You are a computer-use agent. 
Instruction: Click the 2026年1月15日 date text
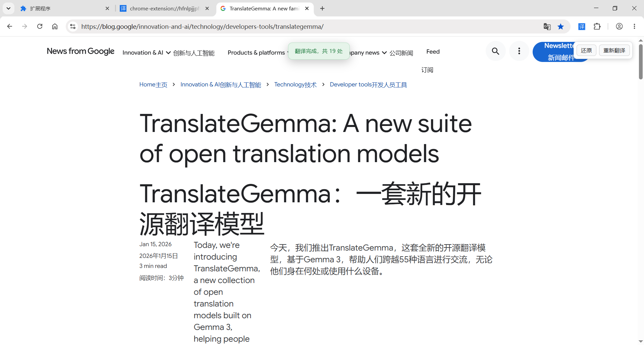click(x=158, y=256)
